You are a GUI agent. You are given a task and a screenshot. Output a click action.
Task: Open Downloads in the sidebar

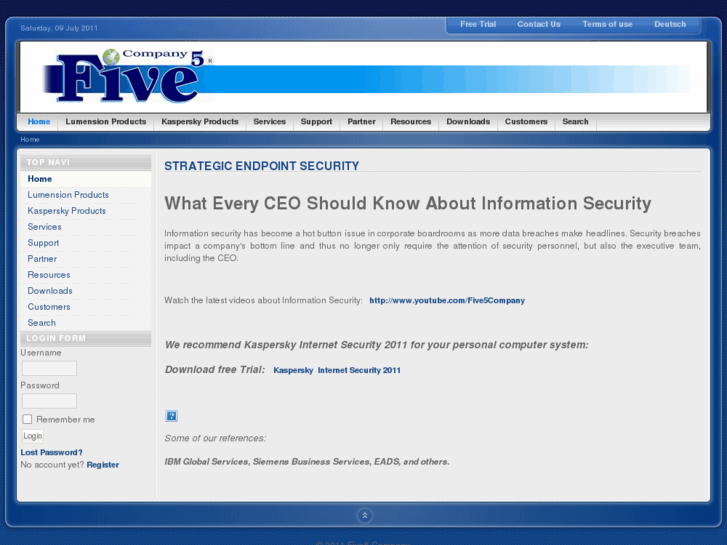click(x=86, y=291)
